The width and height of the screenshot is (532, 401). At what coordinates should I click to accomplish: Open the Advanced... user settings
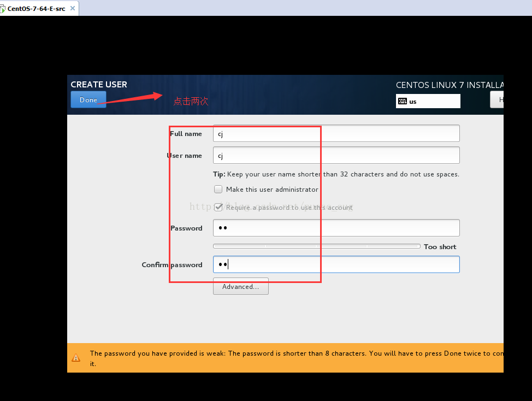click(x=240, y=287)
